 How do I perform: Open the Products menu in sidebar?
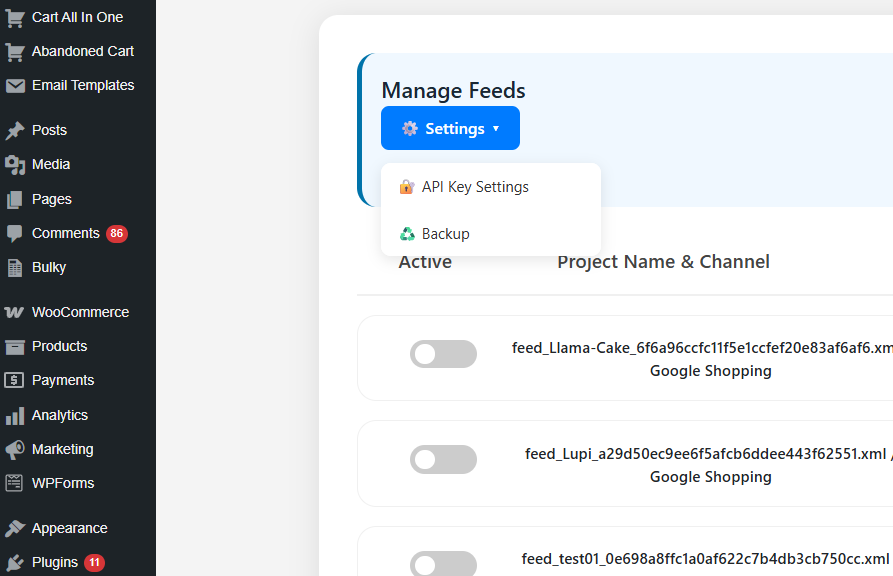(x=59, y=346)
